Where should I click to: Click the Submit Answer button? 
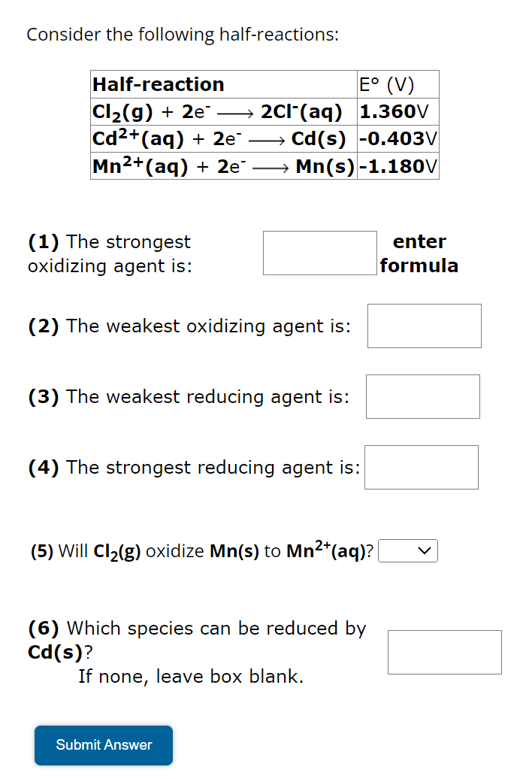pos(103,745)
